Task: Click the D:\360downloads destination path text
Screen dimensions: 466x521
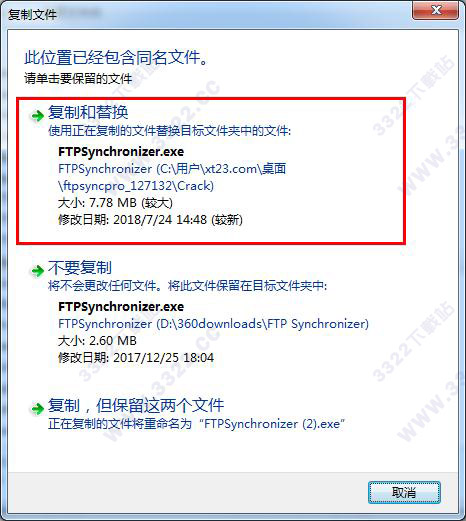Action: (x=213, y=324)
